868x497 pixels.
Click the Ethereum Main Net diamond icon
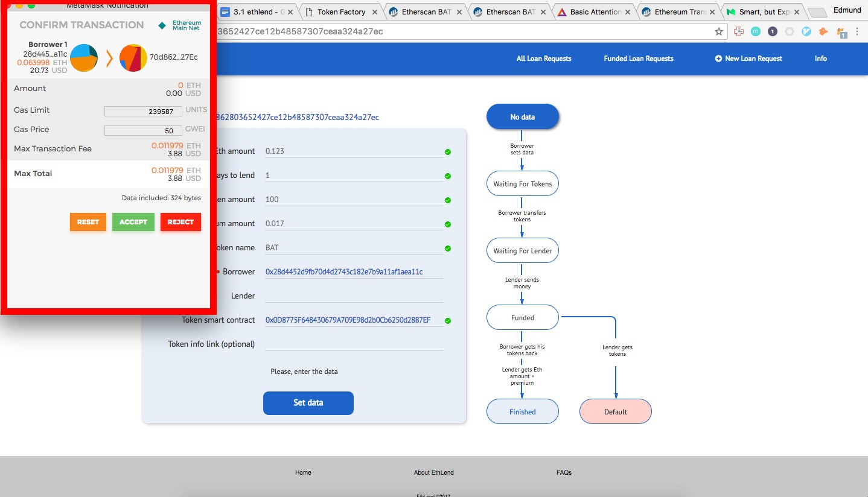[x=162, y=26]
